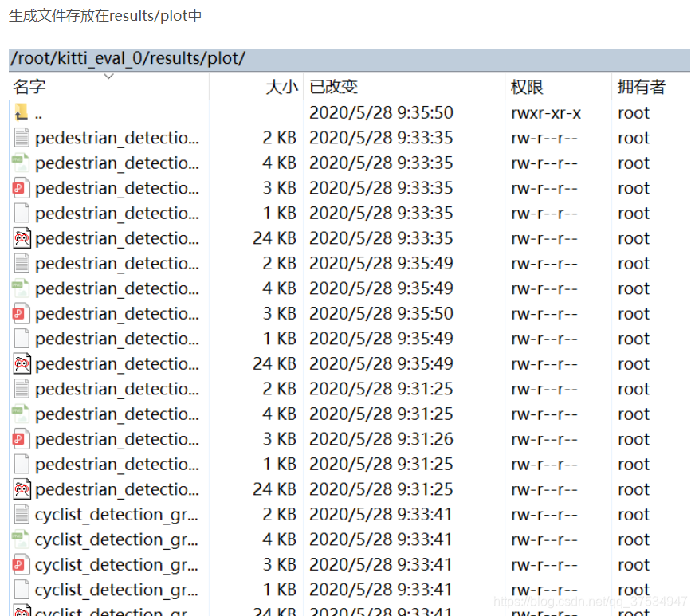Viewport: 695px width, 616px height.
Task: Select cyclist_detection_gr... name of 2 KB file
Action: [x=116, y=515]
